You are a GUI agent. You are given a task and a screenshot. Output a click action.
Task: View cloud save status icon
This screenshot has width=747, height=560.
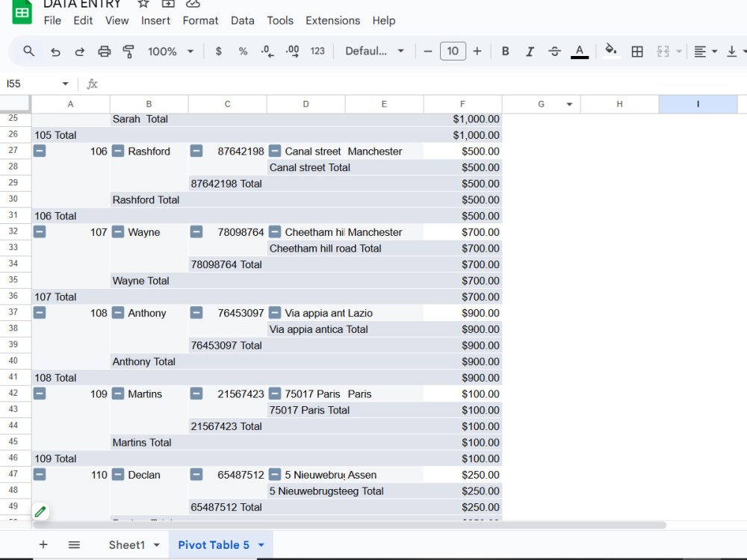(193, 4)
